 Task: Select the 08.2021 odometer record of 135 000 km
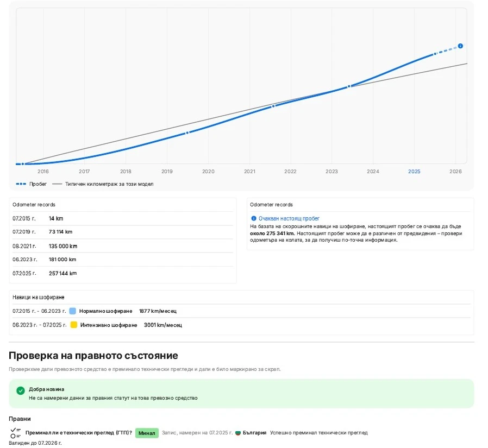[x=62, y=246]
